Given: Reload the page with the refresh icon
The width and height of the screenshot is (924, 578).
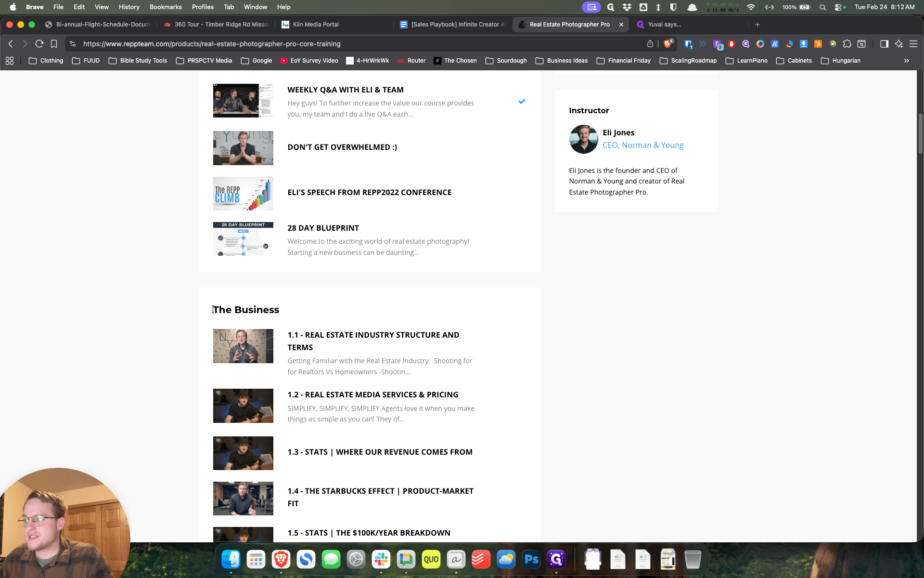Looking at the screenshot, I should pos(39,44).
